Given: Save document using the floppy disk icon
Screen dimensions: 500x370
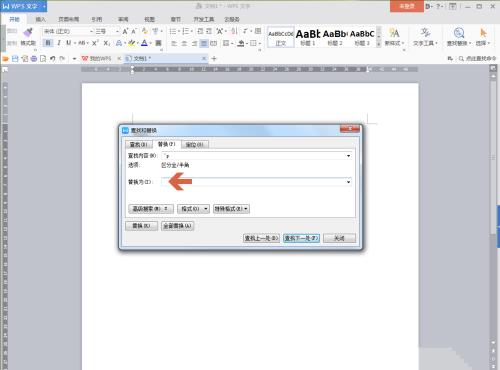Looking at the screenshot, I should tap(15, 59).
